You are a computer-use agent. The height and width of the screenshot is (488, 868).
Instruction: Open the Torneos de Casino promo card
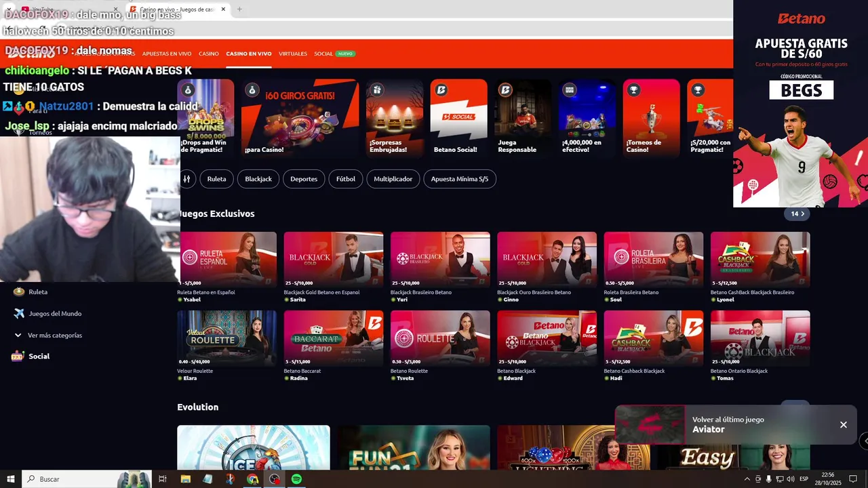pyautogui.click(x=651, y=119)
